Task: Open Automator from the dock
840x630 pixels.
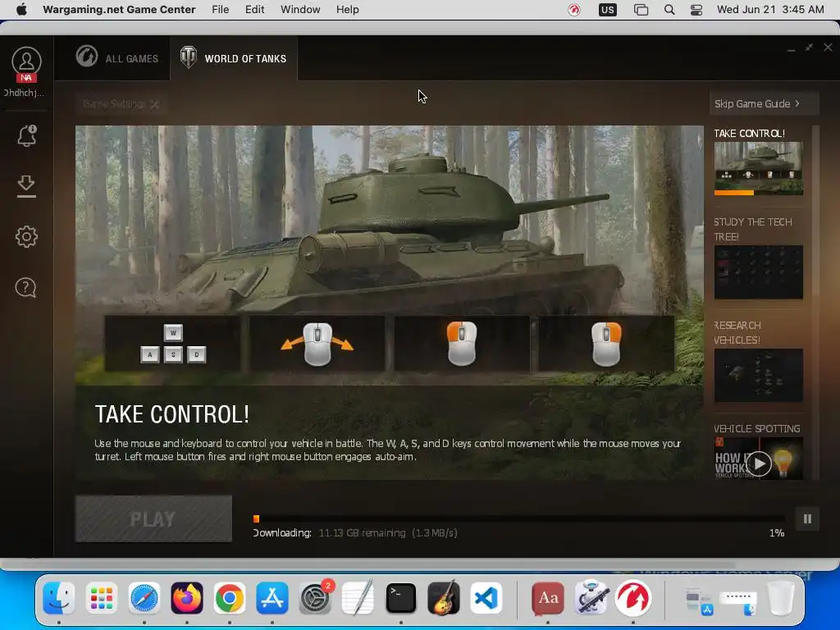Action: coord(591,598)
